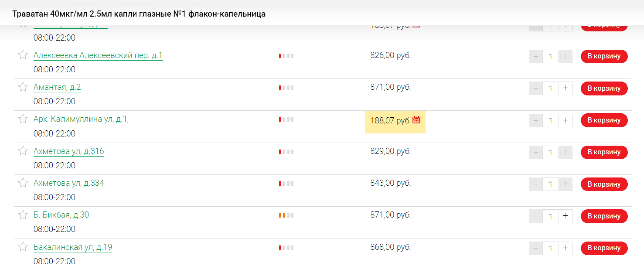Screen dimensions: 644x276
Task: Toggle favorite star for Ахметова ул, д.334
Action: tap(23, 183)
